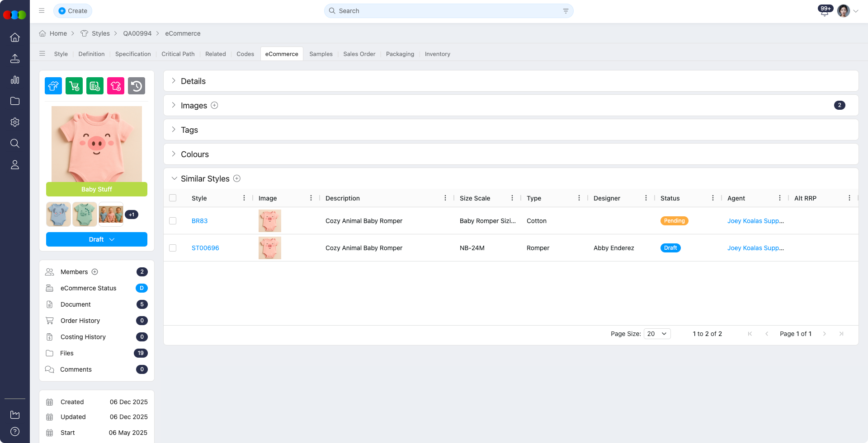Click the grey history clock icon
This screenshot has width=868, height=443.
click(x=137, y=86)
